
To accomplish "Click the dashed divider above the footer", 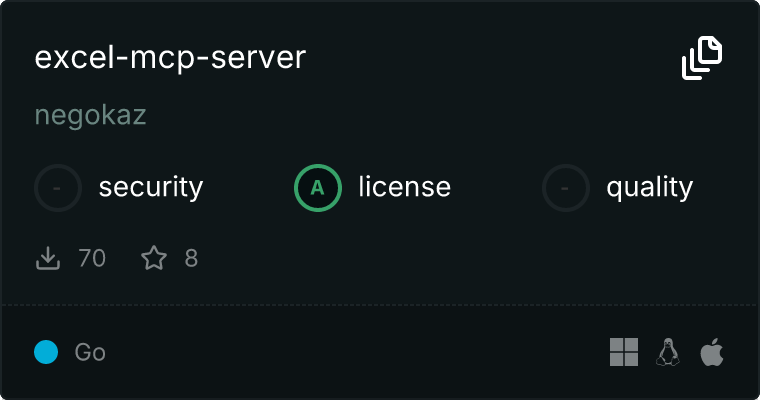I will (380, 304).
